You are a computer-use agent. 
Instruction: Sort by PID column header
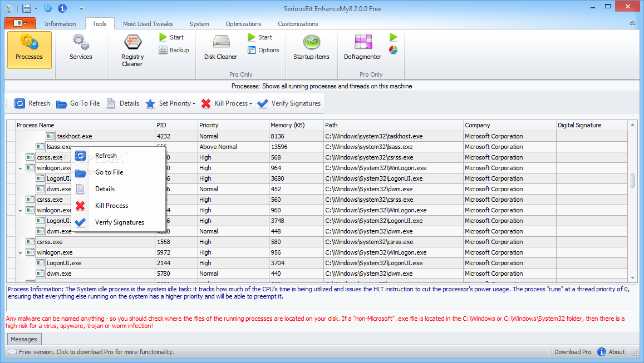coord(176,125)
